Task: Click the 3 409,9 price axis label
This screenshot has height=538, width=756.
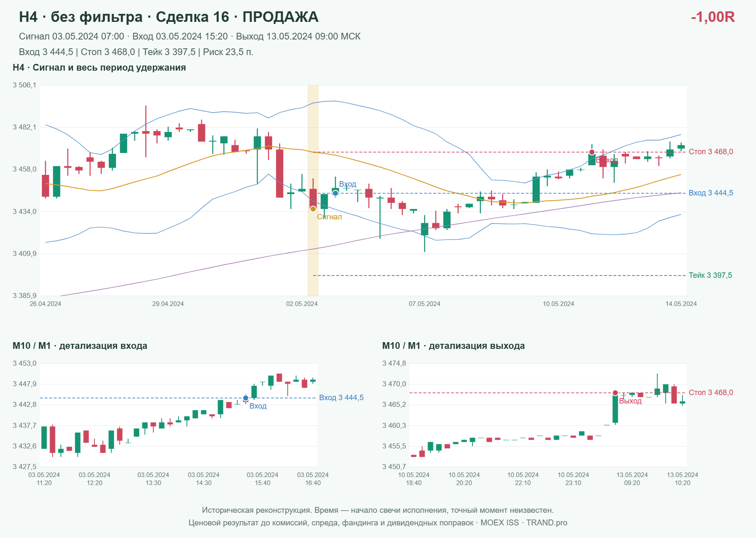Action: 24,253
